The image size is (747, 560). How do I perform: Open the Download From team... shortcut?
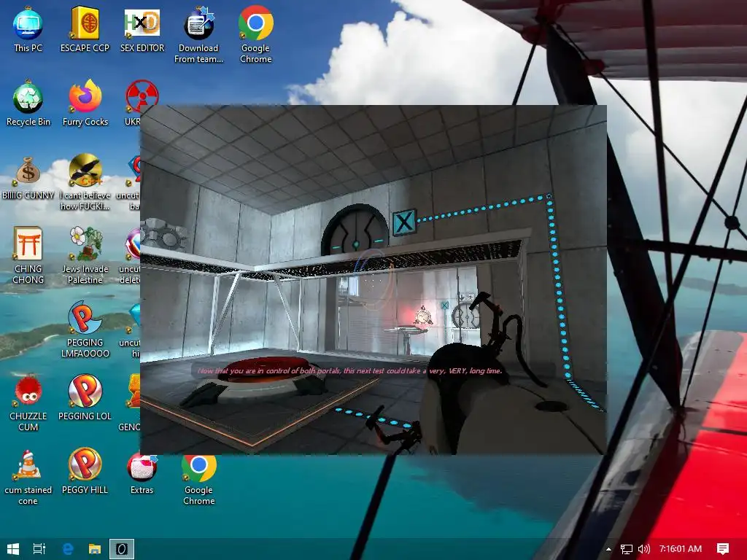[x=198, y=34]
